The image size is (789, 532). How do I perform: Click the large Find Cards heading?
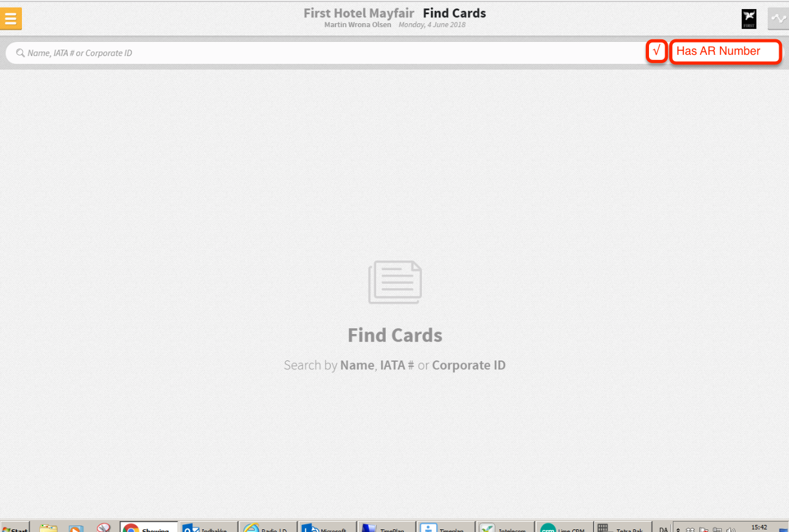click(x=395, y=335)
